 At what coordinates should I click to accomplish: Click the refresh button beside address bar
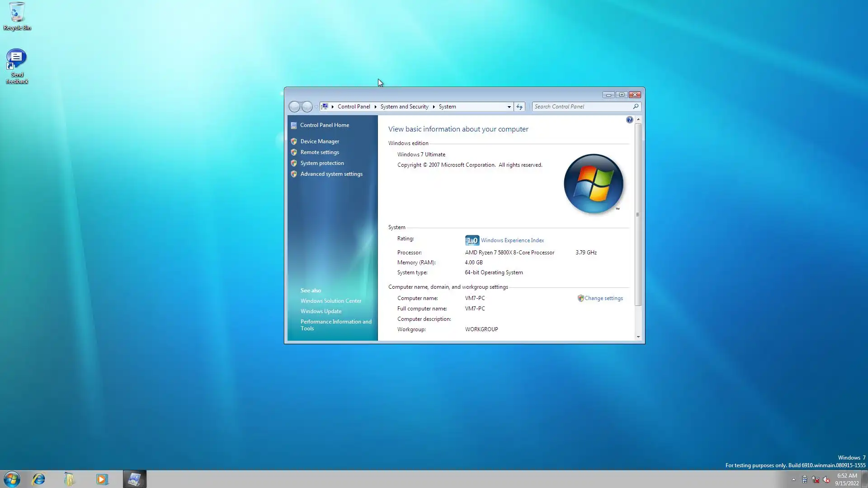[x=519, y=107]
